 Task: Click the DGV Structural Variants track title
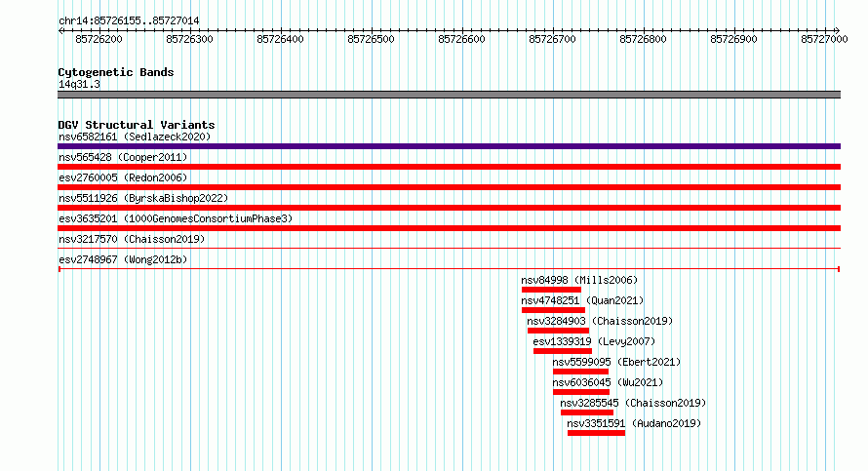(x=137, y=125)
